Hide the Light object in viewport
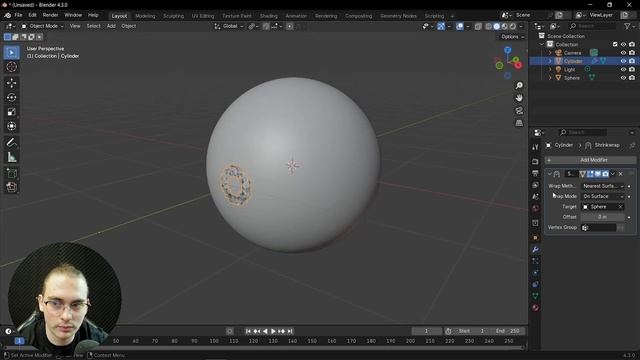The height and width of the screenshot is (360, 640). tap(623, 69)
